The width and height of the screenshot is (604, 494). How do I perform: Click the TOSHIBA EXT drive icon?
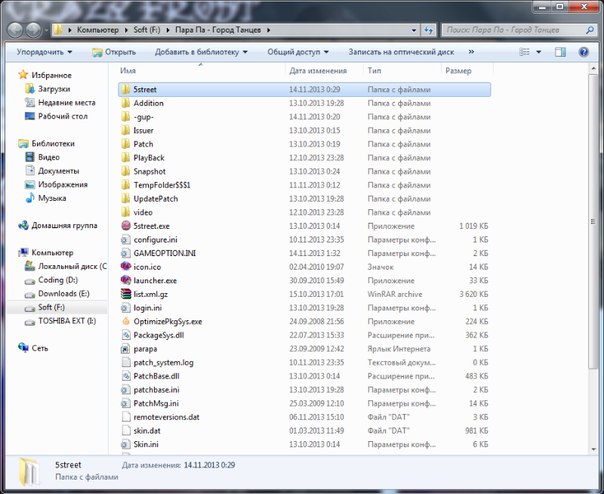30,321
